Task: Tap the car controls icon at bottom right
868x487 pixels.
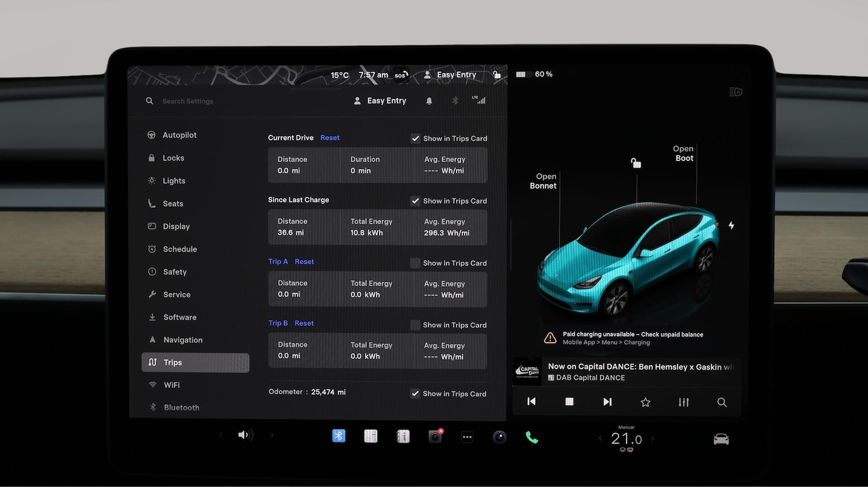Action: click(721, 439)
